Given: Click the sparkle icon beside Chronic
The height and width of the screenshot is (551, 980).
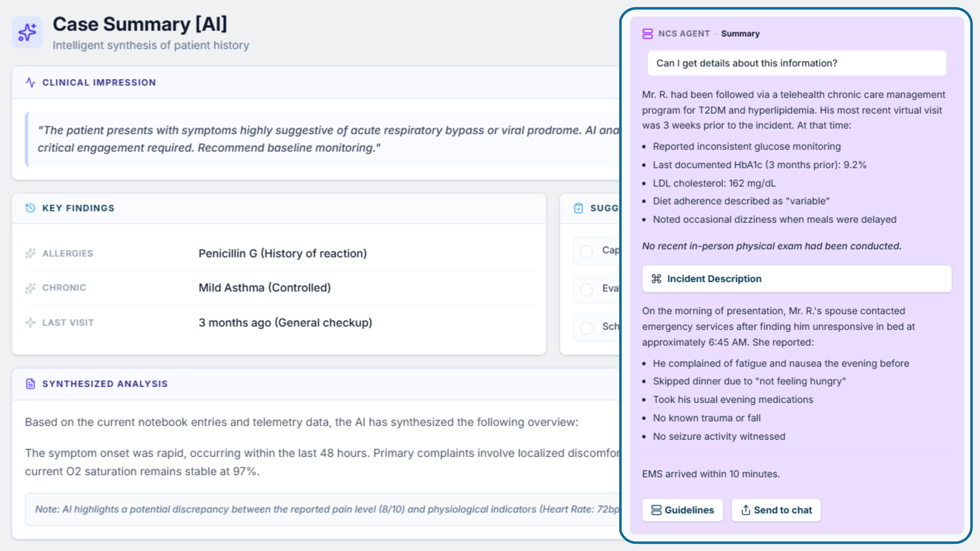Looking at the screenshot, I should coord(30,288).
